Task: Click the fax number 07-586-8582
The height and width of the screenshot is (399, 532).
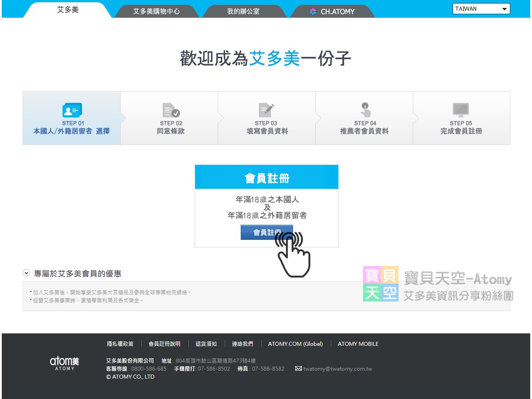Action: tap(268, 369)
